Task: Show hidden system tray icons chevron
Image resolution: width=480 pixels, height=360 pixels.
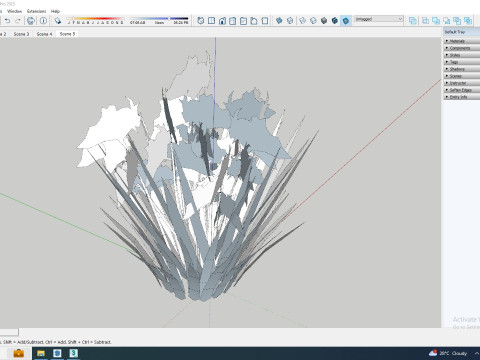Action: (x=476, y=353)
